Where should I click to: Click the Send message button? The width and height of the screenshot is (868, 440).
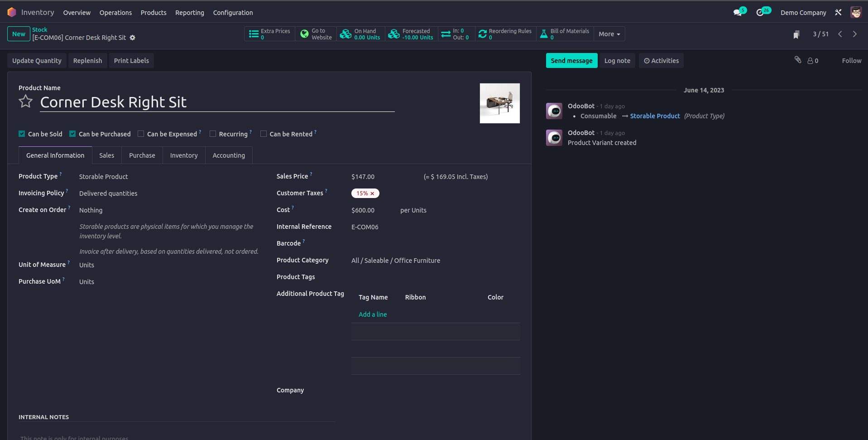[571, 61]
